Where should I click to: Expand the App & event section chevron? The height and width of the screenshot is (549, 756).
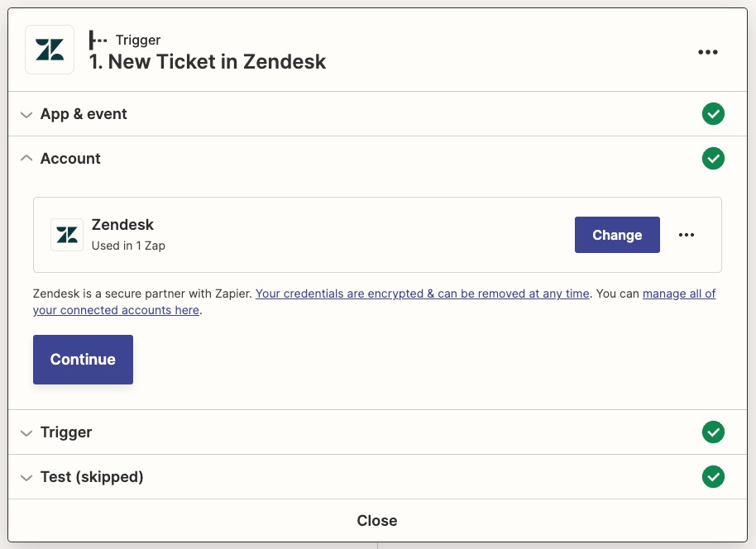tap(26, 115)
